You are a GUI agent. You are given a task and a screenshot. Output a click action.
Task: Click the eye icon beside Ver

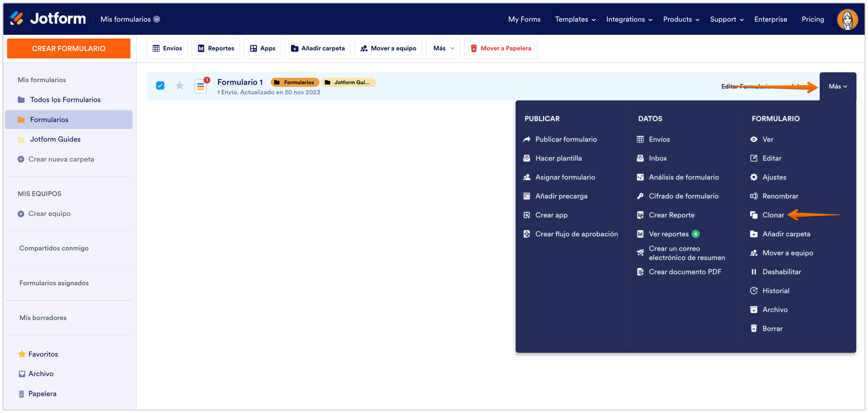(754, 139)
